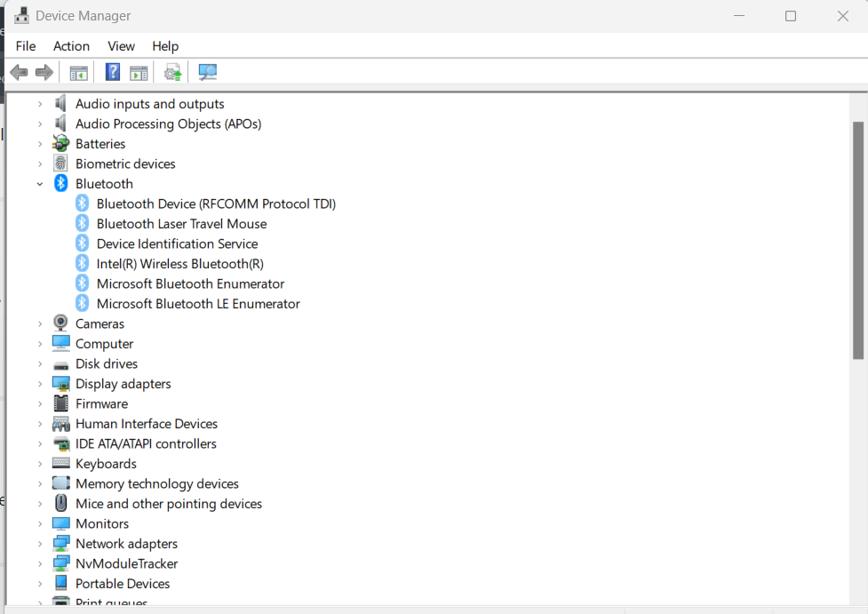This screenshot has height=614, width=868.
Task: Select the Biometric devices label
Action: 125,163
